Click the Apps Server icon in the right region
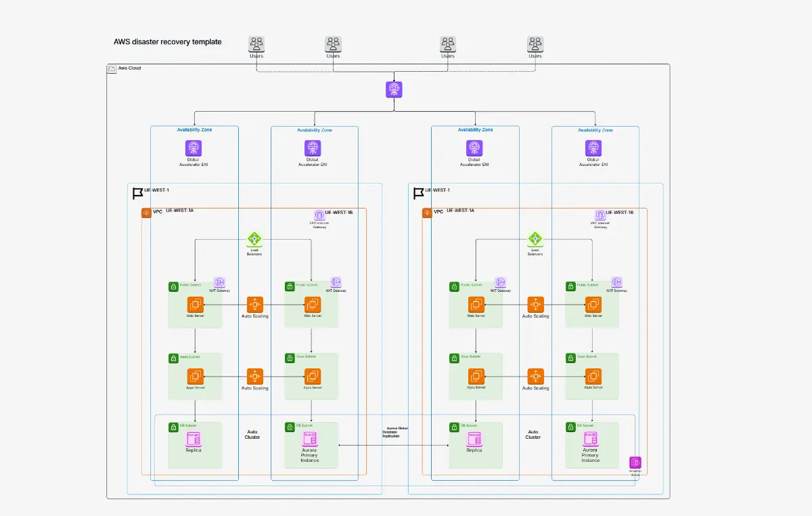The image size is (812, 516). point(476,377)
